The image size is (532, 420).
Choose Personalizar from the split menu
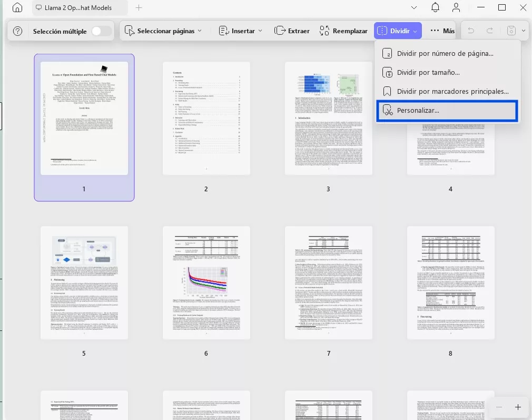coord(447,110)
